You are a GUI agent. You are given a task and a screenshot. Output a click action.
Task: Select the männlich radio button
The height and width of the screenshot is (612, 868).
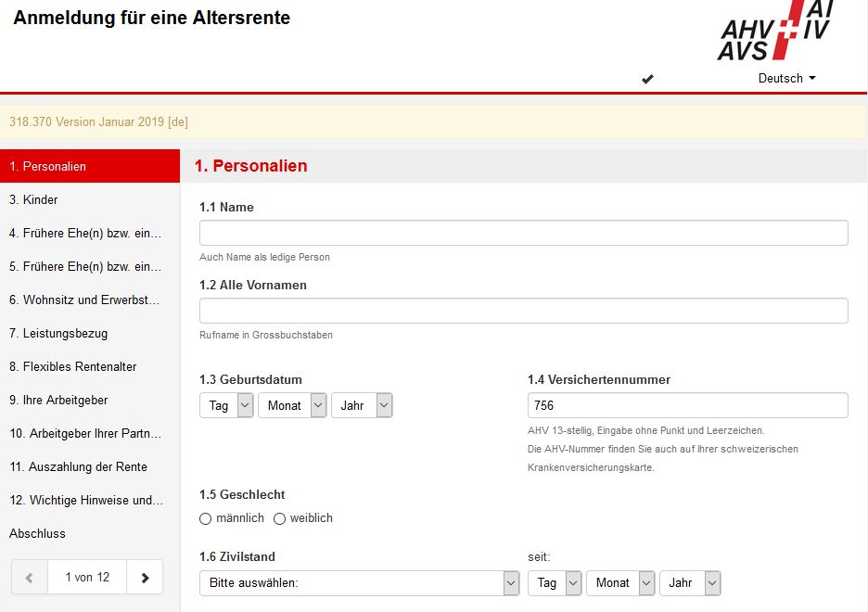click(206, 518)
